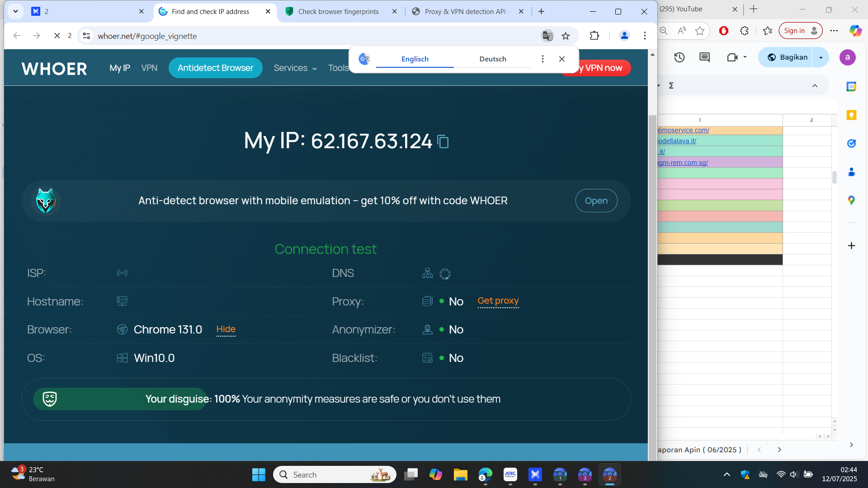This screenshot has height=488, width=868.
Task: Open Google Maps in the Sheets side panel
Action: pyautogui.click(x=851, y=200)
